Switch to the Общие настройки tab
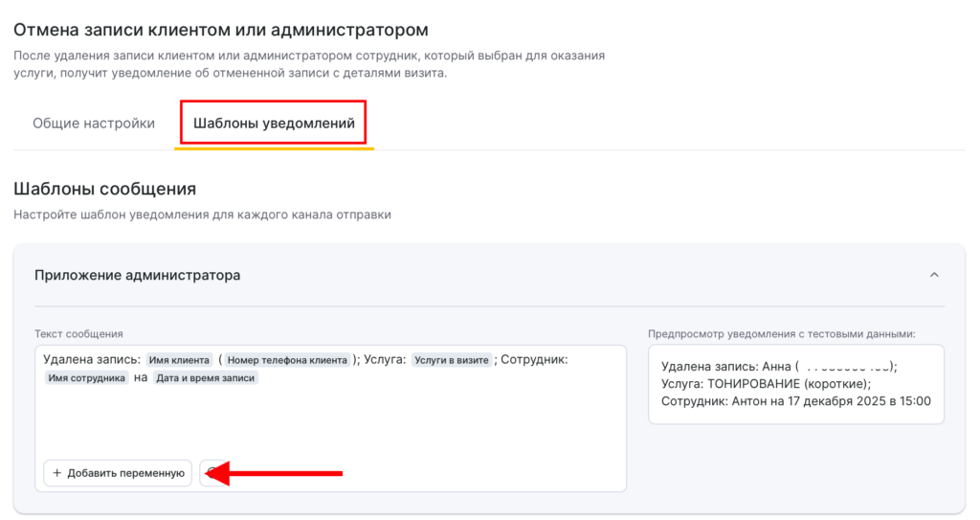980x520 pixels. coord(94,124)
